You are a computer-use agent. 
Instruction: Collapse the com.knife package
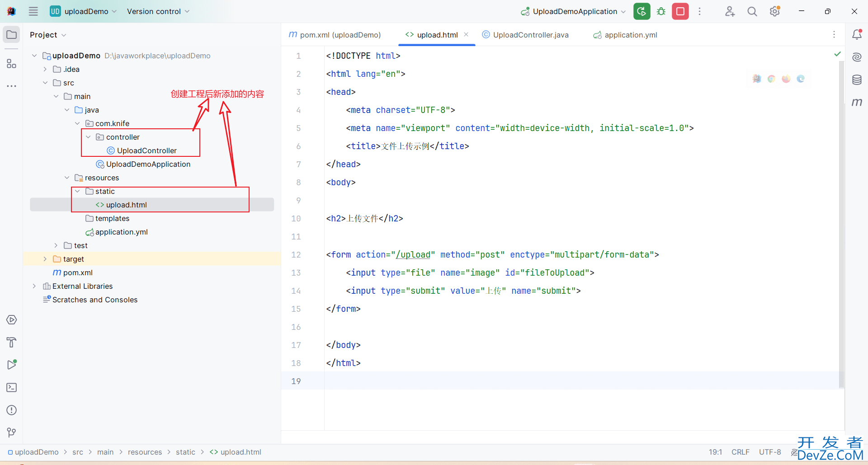tap(77, 123)
